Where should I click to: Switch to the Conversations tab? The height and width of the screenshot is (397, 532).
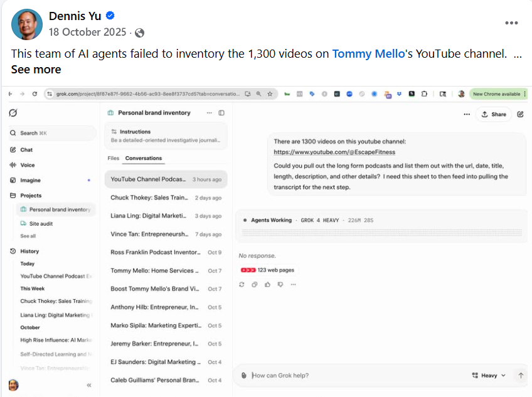[144, 158]
